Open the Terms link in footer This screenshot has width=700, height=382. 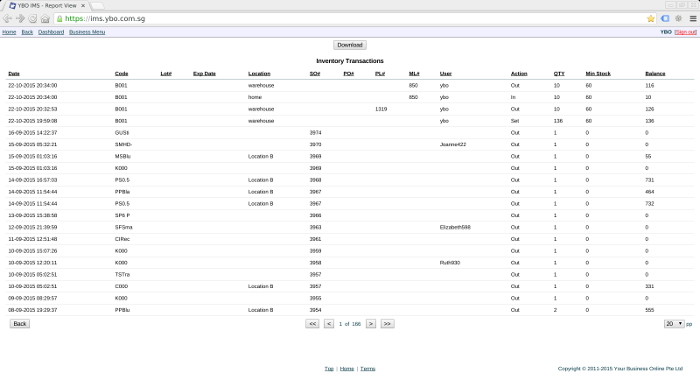[368, 369]
